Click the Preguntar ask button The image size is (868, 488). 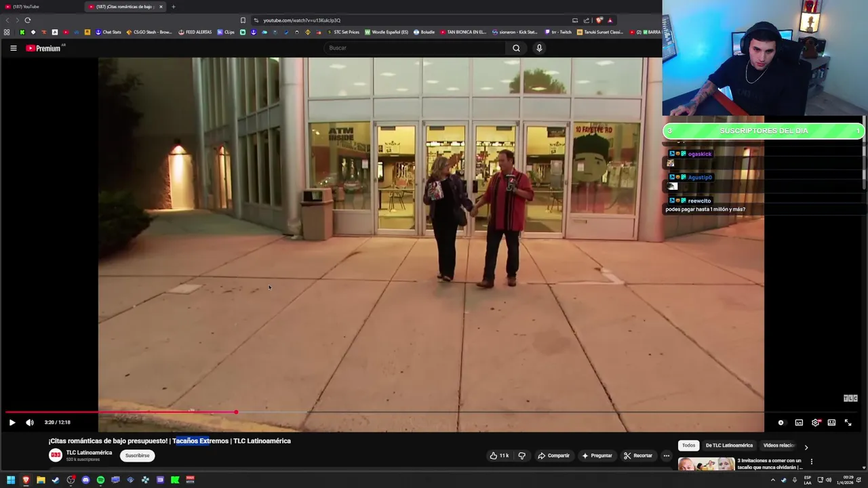pyautogui.click(x=597, y=455)
